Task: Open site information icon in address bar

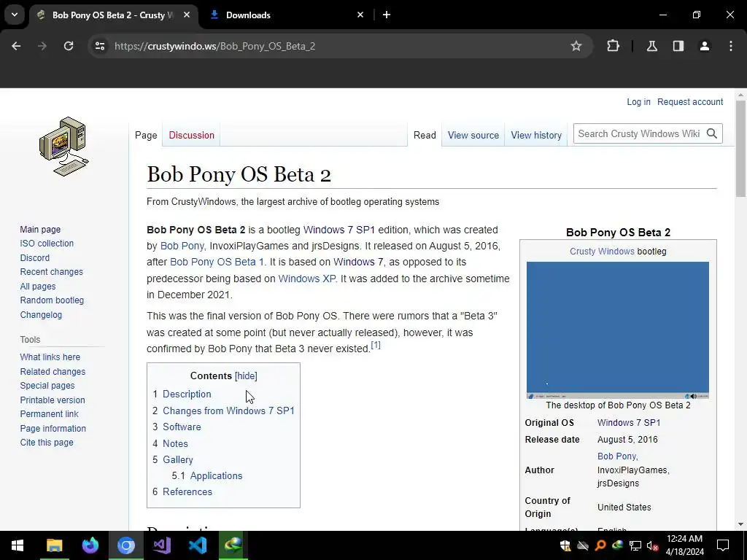Action: pyautogui.click(x=99, y=46)
